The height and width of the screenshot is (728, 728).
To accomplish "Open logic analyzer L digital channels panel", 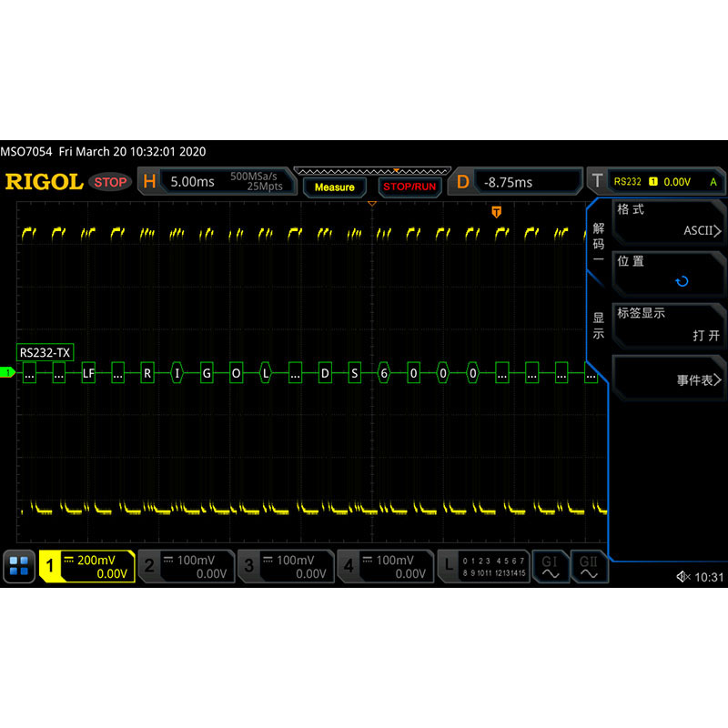I will coord(483,566).
